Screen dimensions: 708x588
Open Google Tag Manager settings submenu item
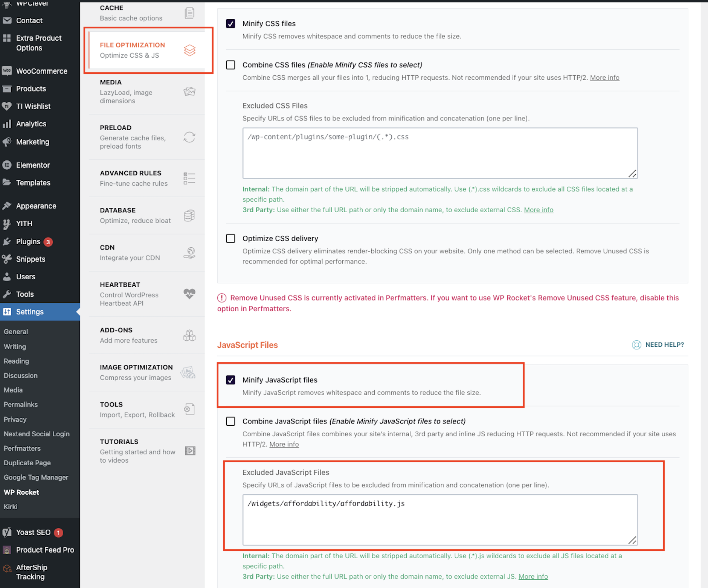pyautogui.click(x=36, y=477)
